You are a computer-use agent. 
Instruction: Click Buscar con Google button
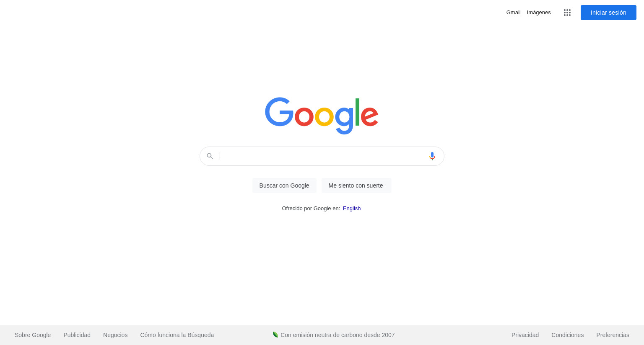coord(284,185)
